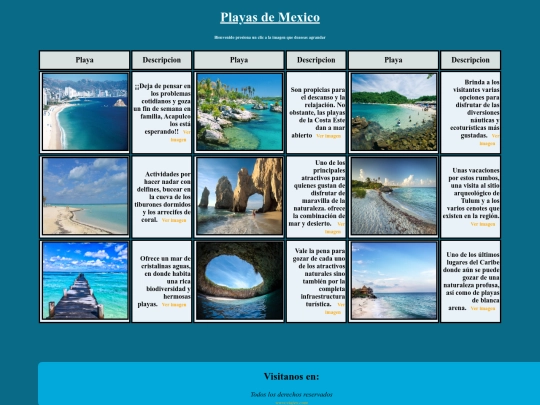The height and width of the screenshot is (405, 540).
Task: Open the stone arch beach photo
Action: [239, 196]
